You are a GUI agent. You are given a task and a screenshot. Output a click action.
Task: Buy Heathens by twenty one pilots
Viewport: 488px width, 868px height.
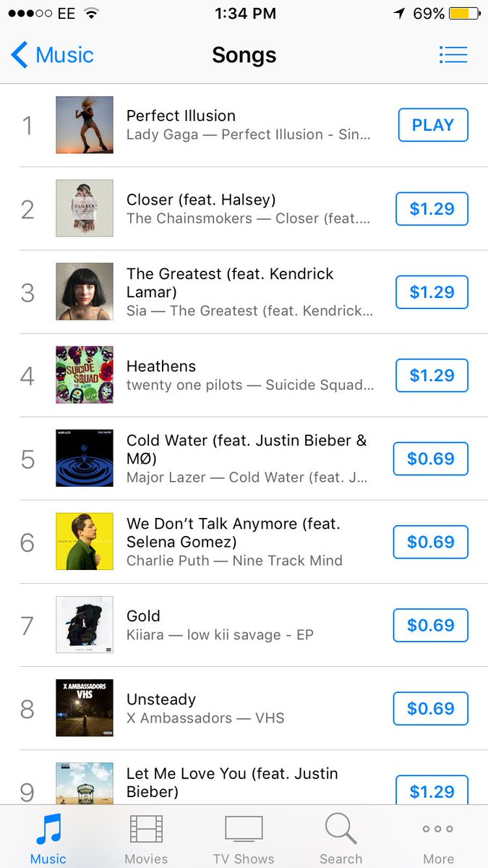tap(432, 375)
